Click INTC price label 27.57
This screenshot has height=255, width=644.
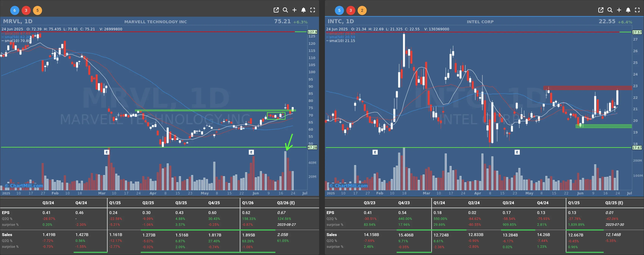click(637, 32)
